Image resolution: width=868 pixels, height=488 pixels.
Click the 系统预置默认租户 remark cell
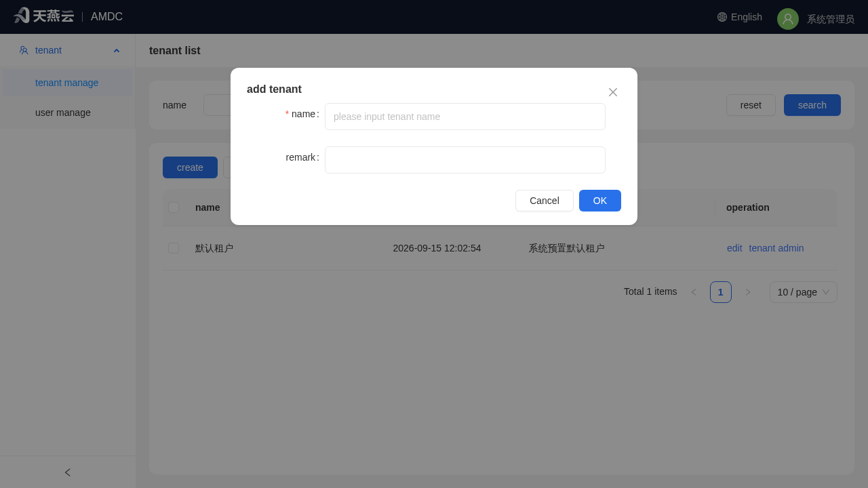(566, 248)
